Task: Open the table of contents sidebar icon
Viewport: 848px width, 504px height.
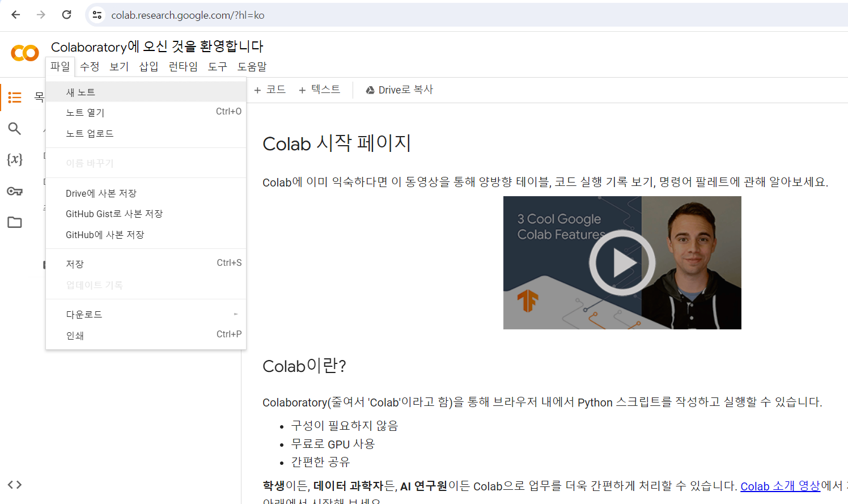Action: click(x=15, y=98)
